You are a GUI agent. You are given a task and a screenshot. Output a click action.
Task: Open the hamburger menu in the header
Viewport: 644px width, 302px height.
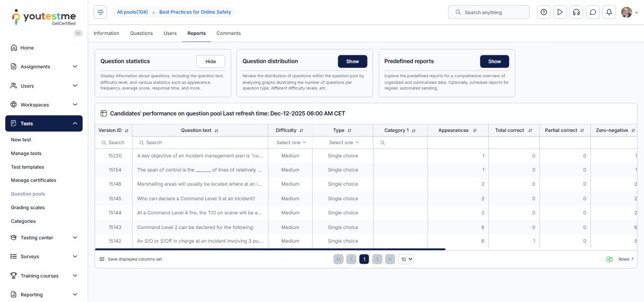[100, 12]
